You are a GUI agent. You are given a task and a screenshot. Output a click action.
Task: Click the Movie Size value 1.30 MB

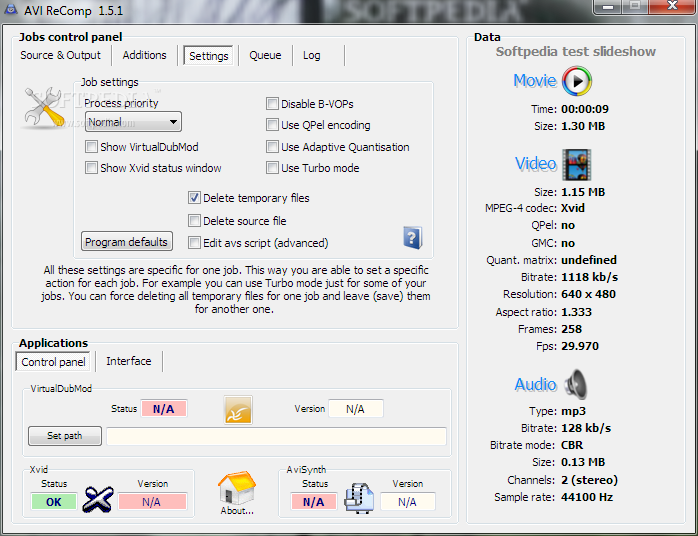583,126
